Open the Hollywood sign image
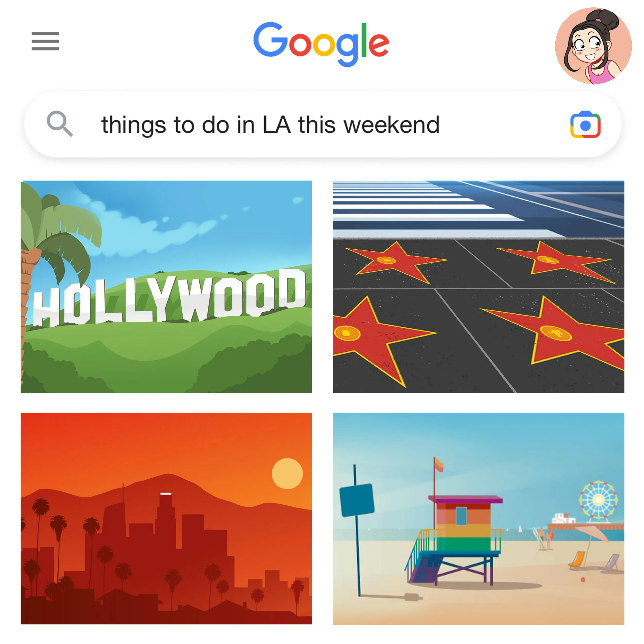The image size is (644, 644). click(x=166, y=287)
